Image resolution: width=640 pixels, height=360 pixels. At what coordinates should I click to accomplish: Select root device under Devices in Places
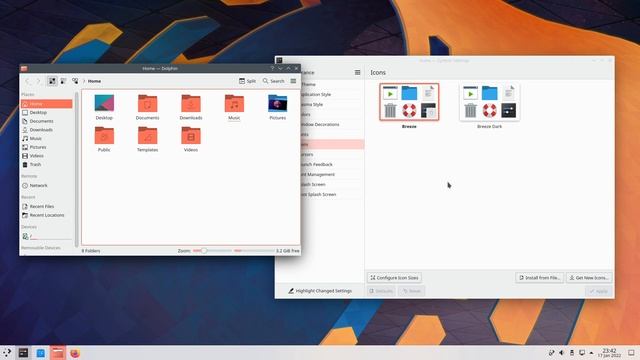pos(47,236)
